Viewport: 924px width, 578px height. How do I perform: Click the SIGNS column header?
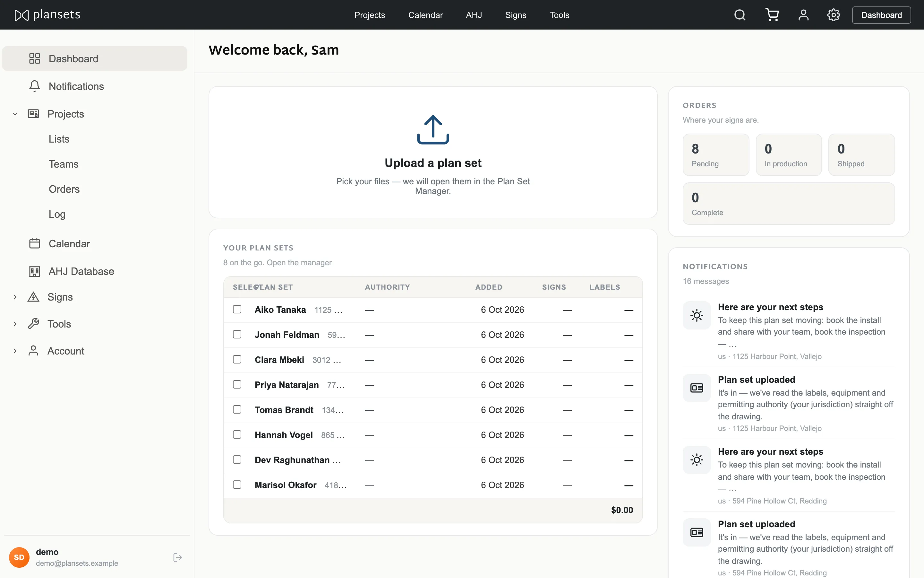[x=554, y=287]
